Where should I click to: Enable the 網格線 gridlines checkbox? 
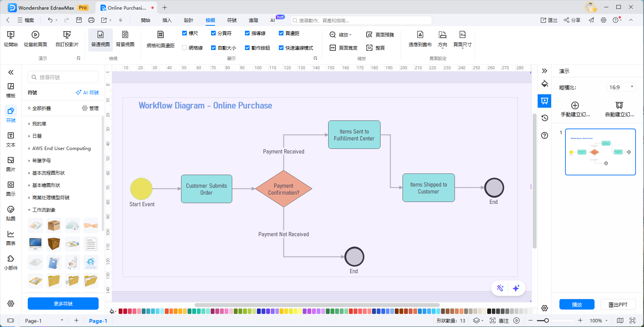pos(184,48)
